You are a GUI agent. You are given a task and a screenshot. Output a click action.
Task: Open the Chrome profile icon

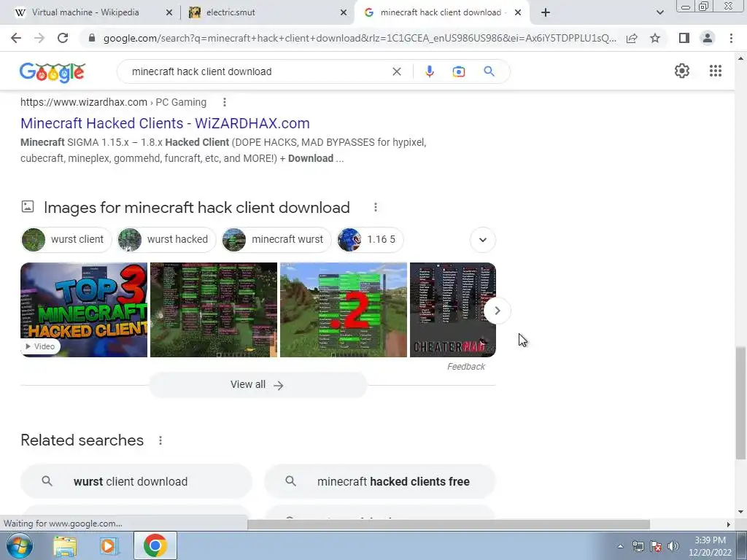pyautogui.click(x=708, y=38)
